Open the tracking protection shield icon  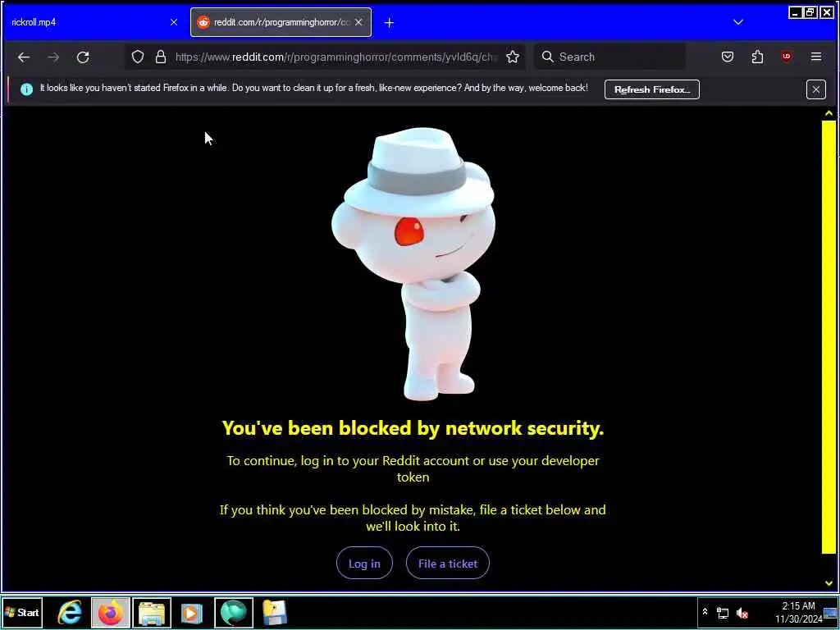(138, 57)
